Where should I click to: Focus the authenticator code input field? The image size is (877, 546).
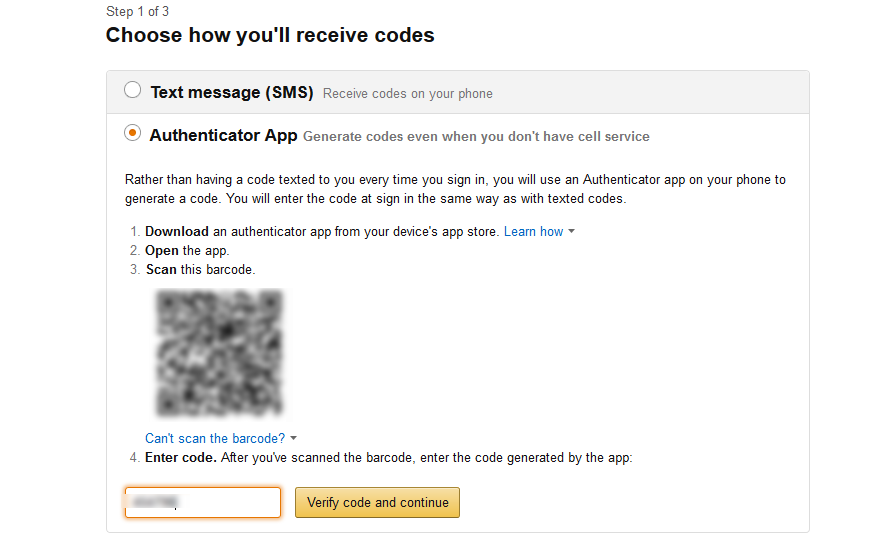[x=203, y=502]
